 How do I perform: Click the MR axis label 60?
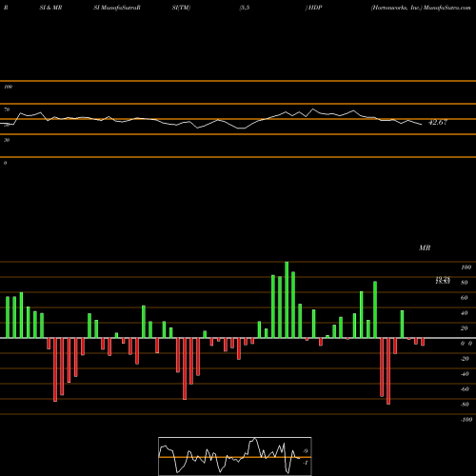point(465,298)
